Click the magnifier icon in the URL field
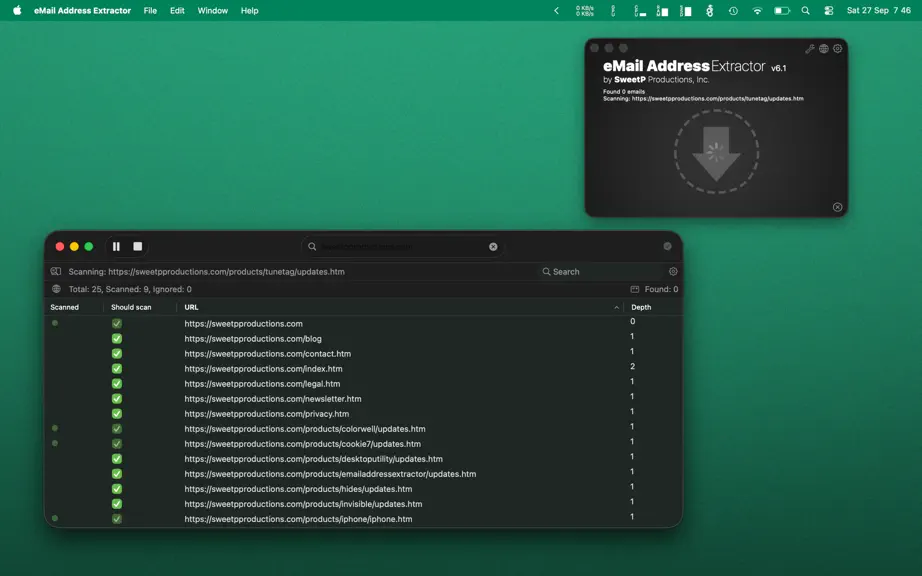 tap(312, 247)
